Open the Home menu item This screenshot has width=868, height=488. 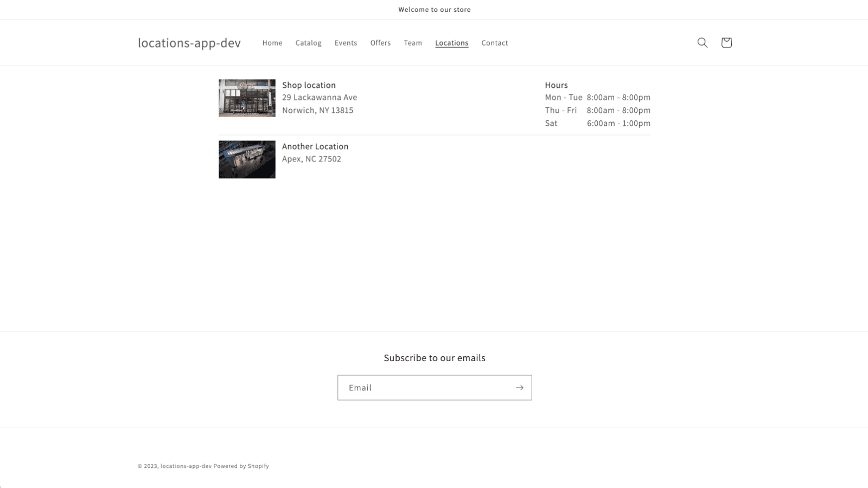[272, 42]
